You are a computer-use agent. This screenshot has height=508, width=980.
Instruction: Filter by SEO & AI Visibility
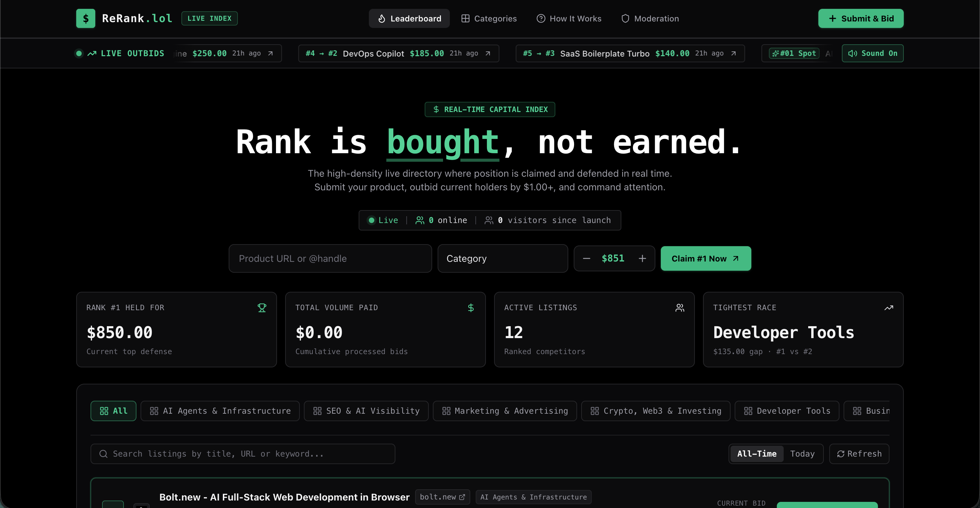[x=366, y=411]
